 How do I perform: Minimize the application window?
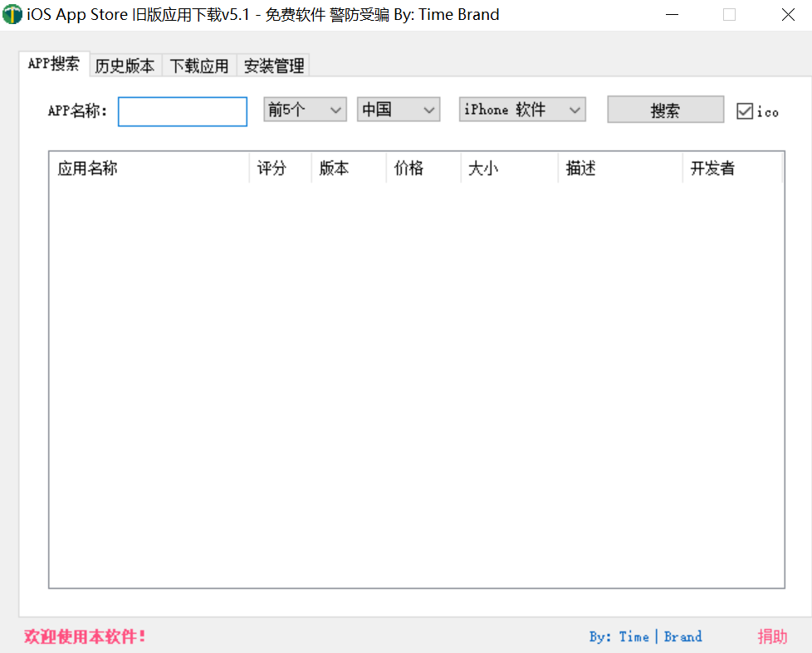[x=671, y=14]
